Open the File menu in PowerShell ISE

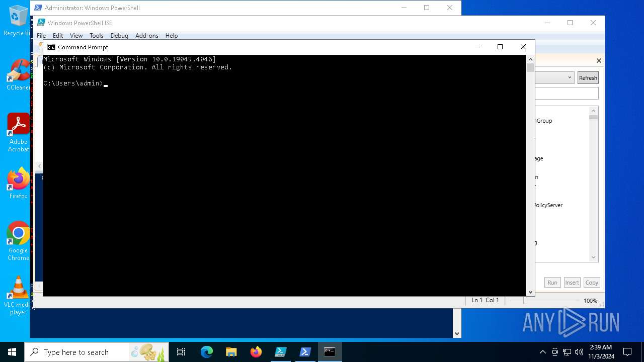(x=41, y=36)
